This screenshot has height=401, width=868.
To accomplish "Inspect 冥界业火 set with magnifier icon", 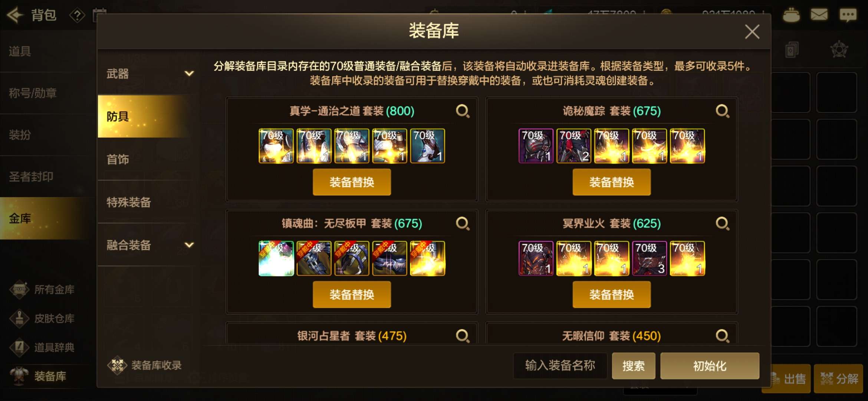I will click(x=722, y=224).
